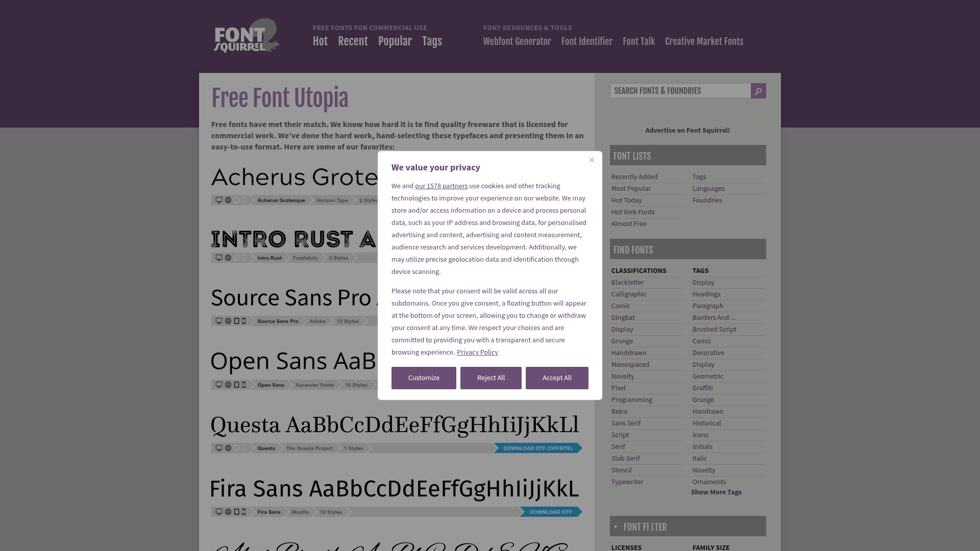
Task: Open Questa font sample preview
Action: pyautogui.click(x=395, y=425)
